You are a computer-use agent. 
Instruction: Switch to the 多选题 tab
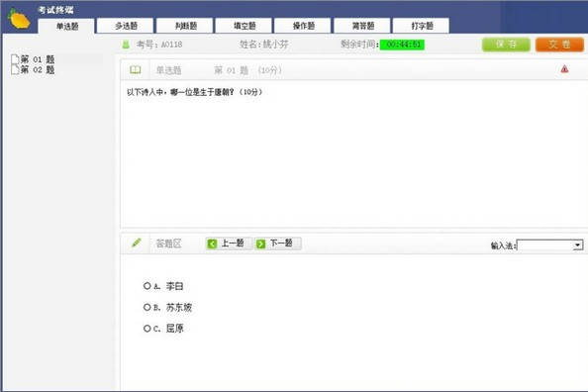tap(126, 26)
